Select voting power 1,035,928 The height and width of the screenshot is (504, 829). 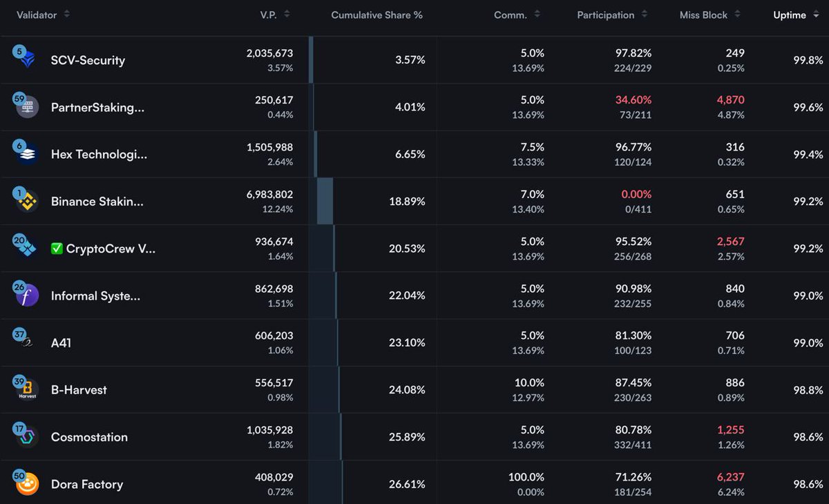coord(269,430)
